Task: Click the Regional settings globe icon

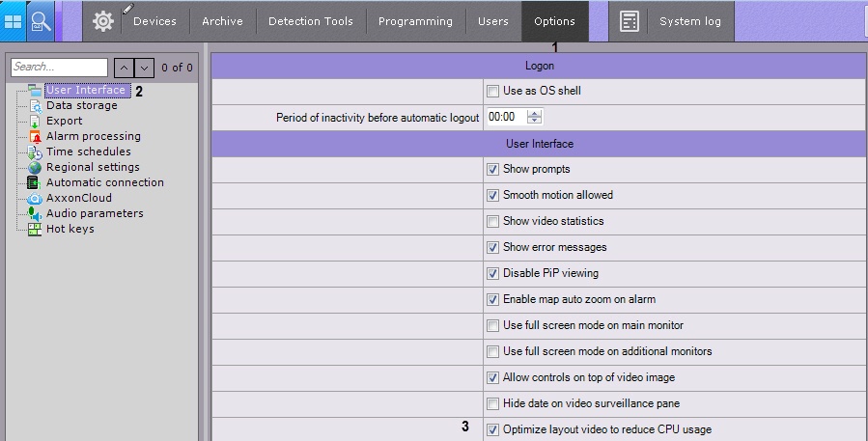Action: pyautogui.click(x=35, y=167)
